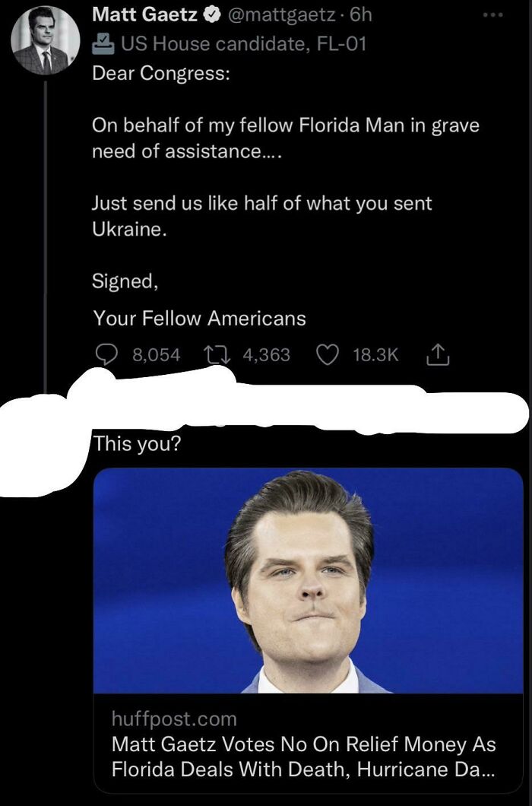Open the @mattgaetz handle link
The height and width of the screenshot is (806, 532).
[x=280, y=15]
